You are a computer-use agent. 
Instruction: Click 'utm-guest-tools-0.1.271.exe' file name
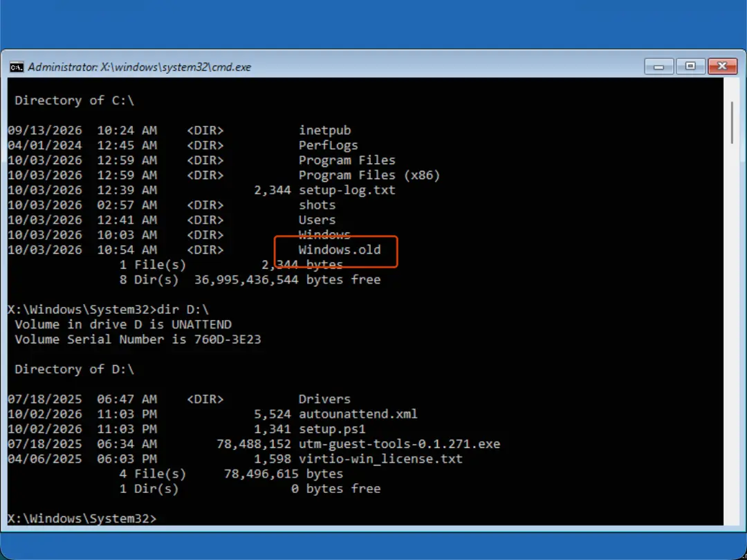coord(399,445)
